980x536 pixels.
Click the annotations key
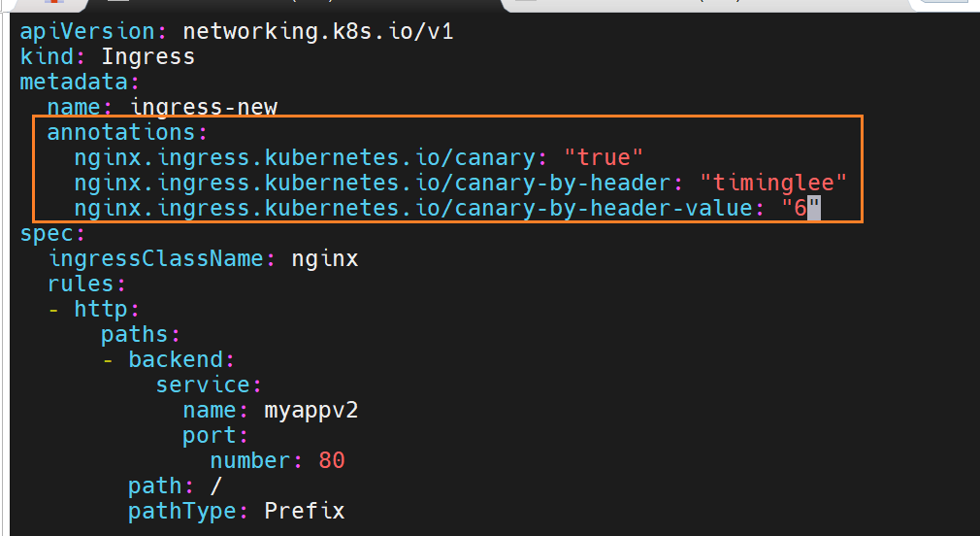pyautogui.click(x=121, y=132)
